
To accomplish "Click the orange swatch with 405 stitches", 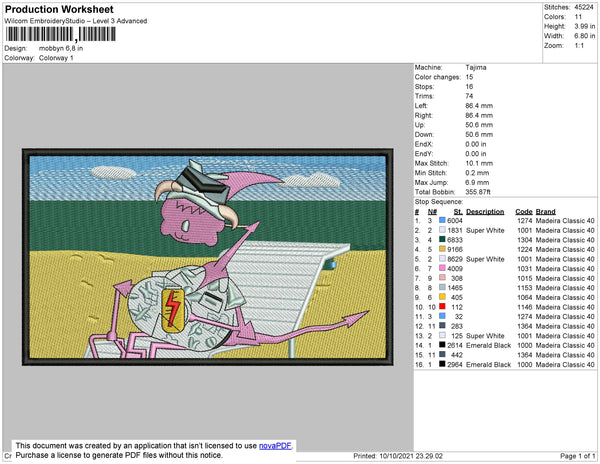I will [x=442, y=297].
